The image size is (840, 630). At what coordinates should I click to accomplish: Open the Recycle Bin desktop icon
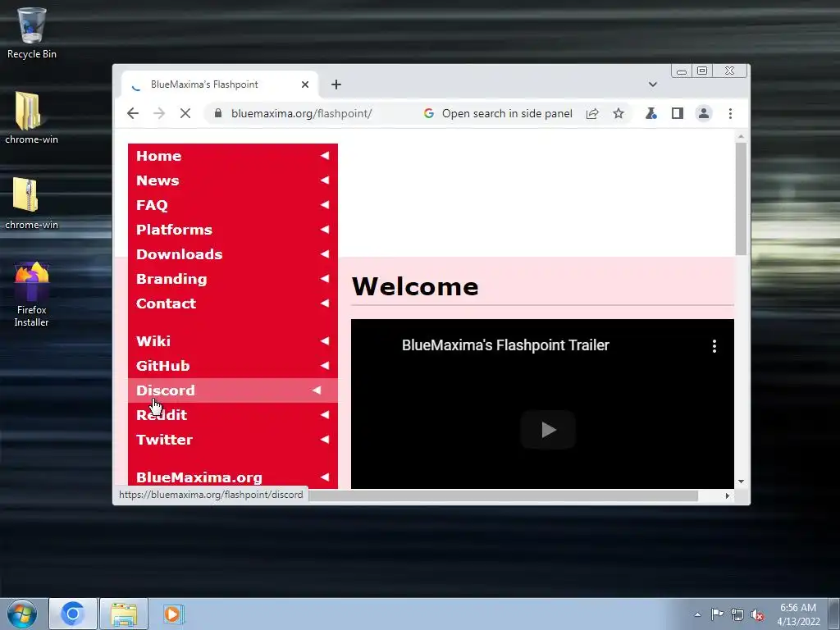point(31,33)
